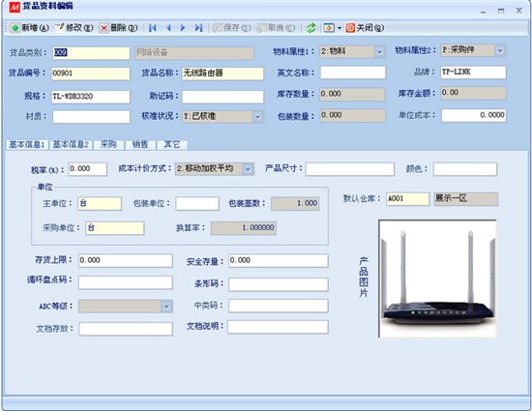The width and height of the screenshot is (532, 411).
Task: Click the green refresh icon
Action: [x=310, y=28]
